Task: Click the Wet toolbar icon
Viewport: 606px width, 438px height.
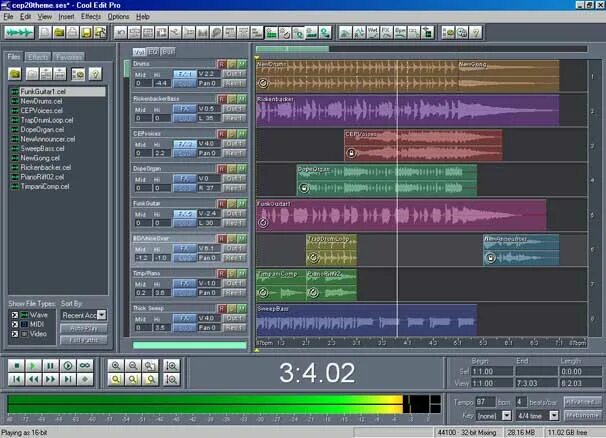Action: 373,32
